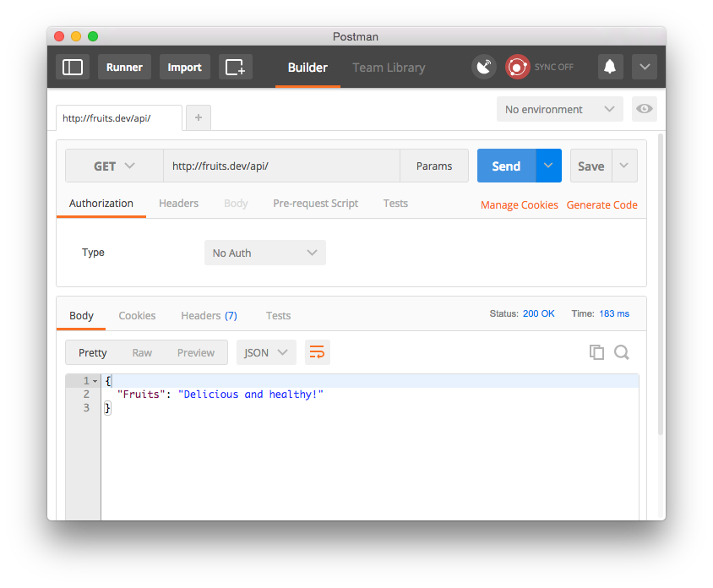Screen dimensions: 713x588
Task: Switch response view to Preview
Action: point(195,352)
